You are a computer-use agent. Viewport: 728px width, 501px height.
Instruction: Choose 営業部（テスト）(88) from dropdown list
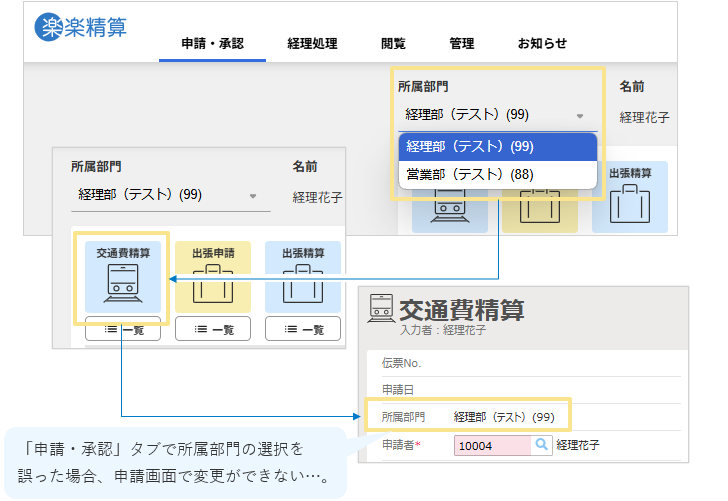(x=497, y=175)
